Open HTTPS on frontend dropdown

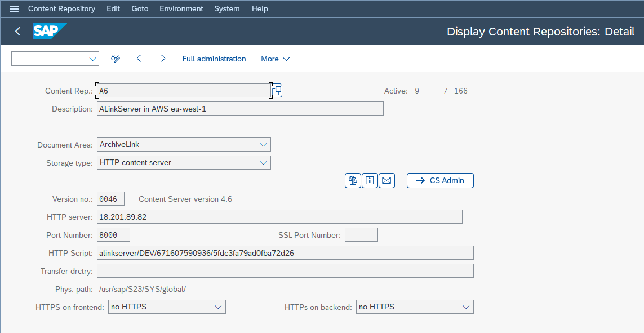pyautogui.click(x=218, y=307)
